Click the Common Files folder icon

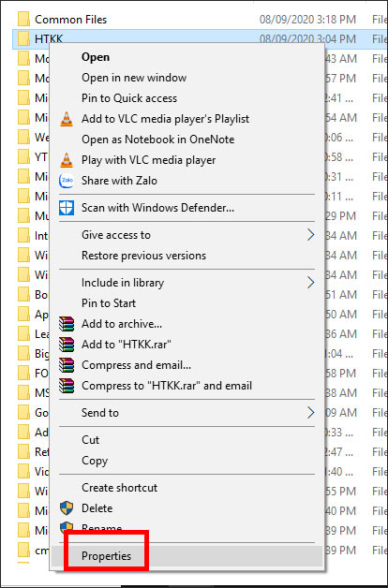[x=23, y=20]
